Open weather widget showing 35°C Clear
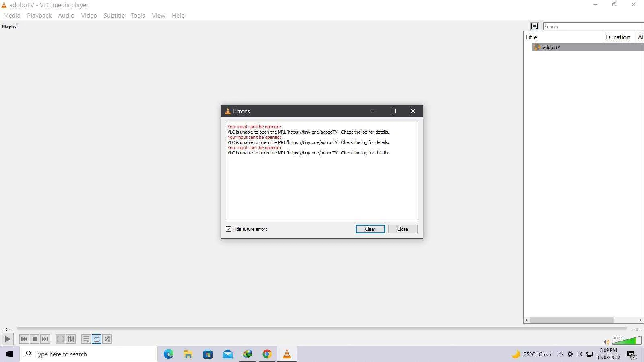 pos(531,354)
